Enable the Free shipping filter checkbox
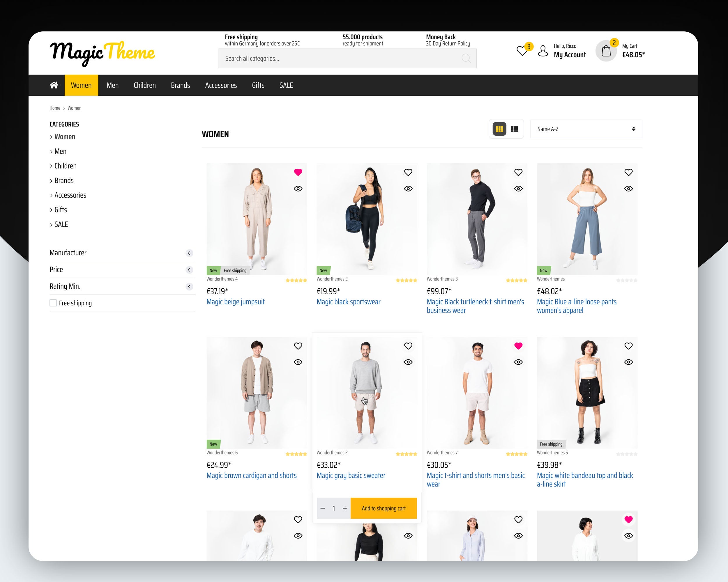 point(53,303)
